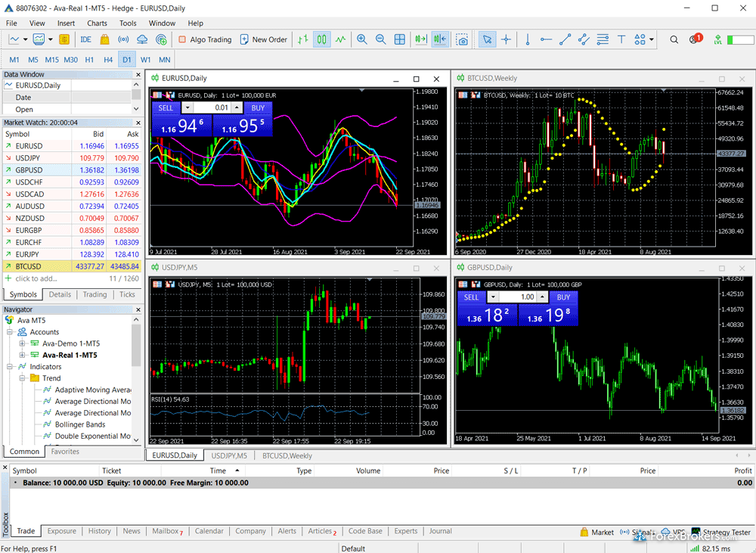Click the green LVL icon
This screenshot has height=553, width=756.
pos(718,39)
